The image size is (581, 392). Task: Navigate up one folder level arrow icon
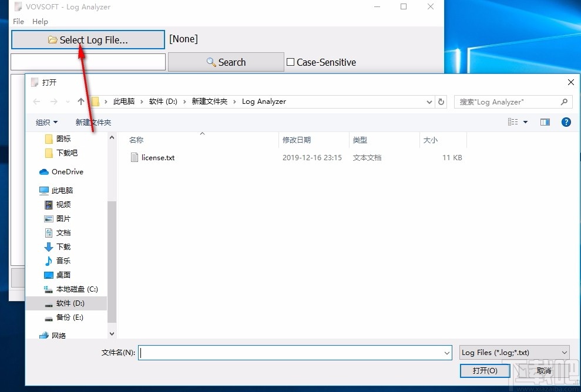(x=81, y=101)
